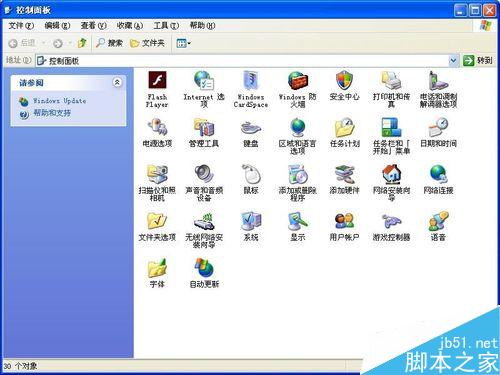
Task: Click the forward arrow toolbar button
Action: click(58, 43)
